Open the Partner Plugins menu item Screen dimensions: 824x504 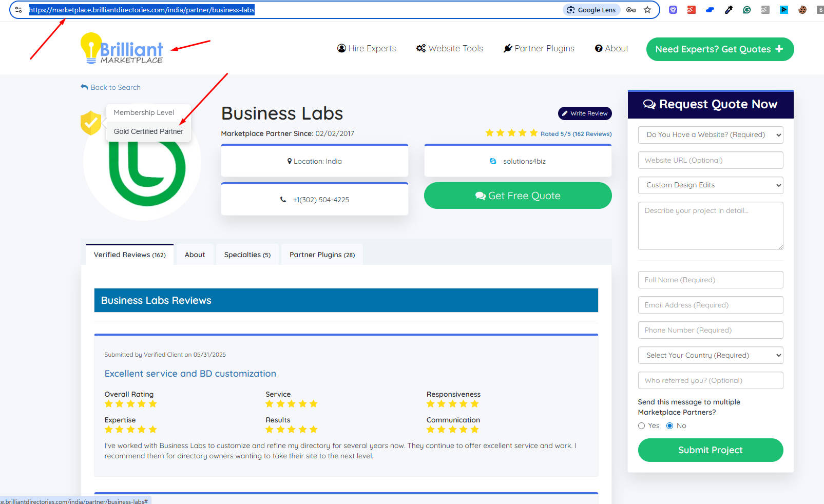tap(539, 48)
